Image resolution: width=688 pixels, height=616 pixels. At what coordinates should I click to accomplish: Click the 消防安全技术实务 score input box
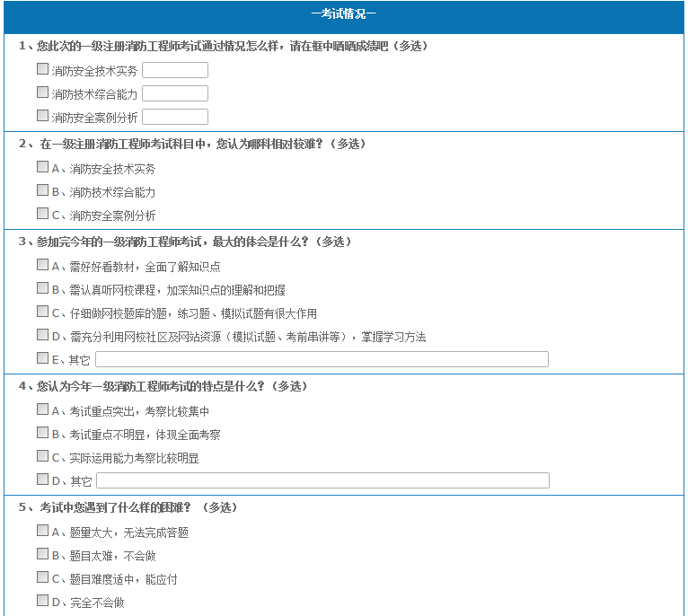[175, 70]
